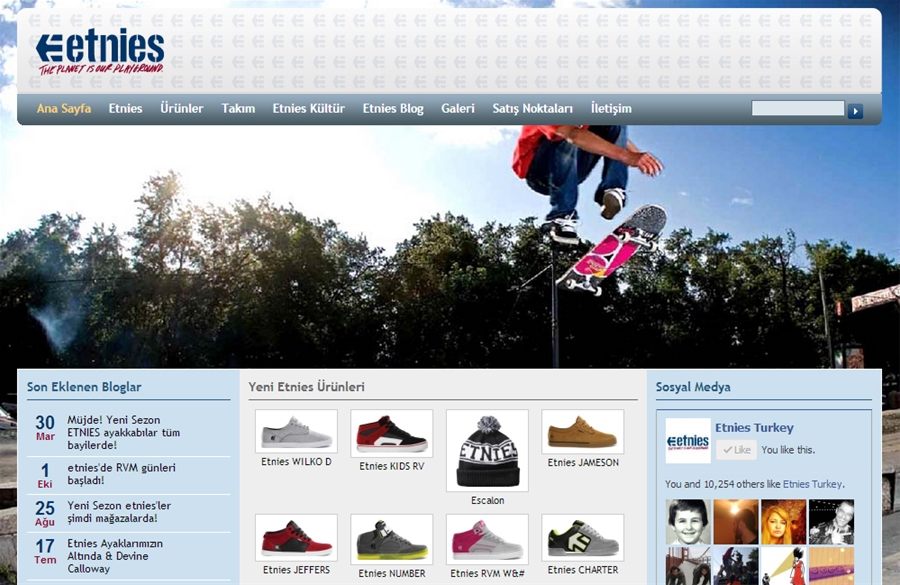
Task: Navigate to Etnies Blog
Action: [x=393, y=108]
